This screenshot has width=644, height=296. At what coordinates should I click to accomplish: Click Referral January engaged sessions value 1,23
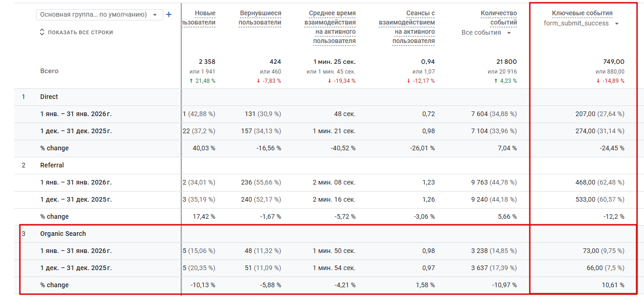tap(429, 182)
